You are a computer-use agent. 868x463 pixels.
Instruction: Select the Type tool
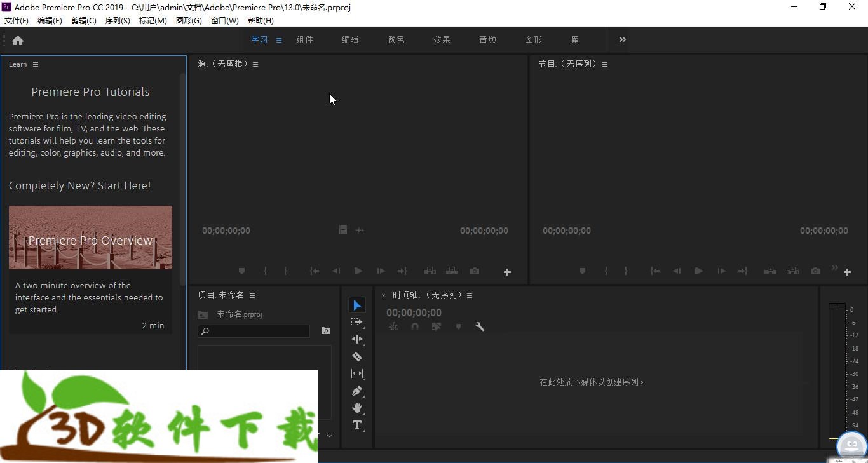click(357, 425)
